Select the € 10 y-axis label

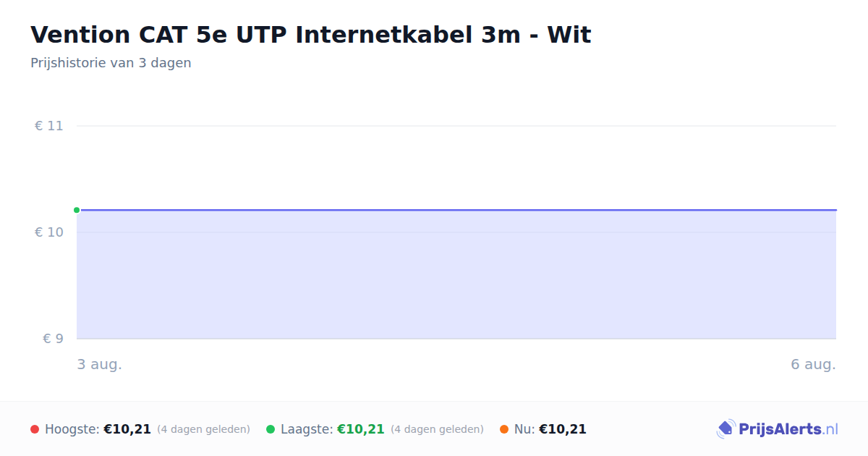(49, 232)
